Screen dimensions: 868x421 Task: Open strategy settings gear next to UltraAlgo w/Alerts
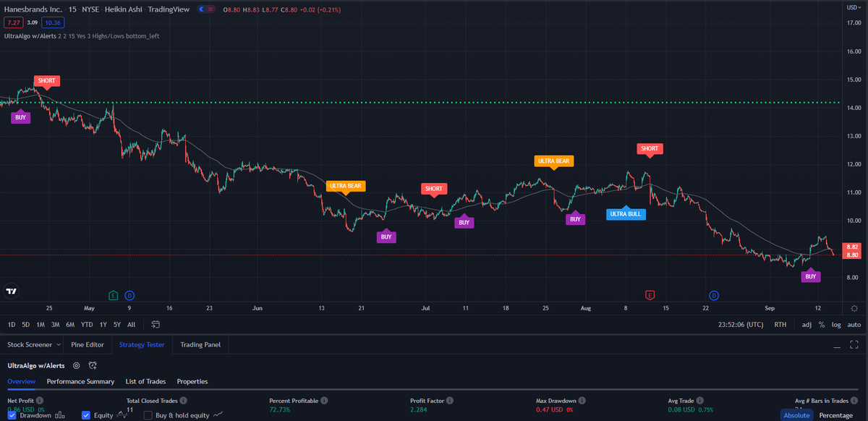76,366
